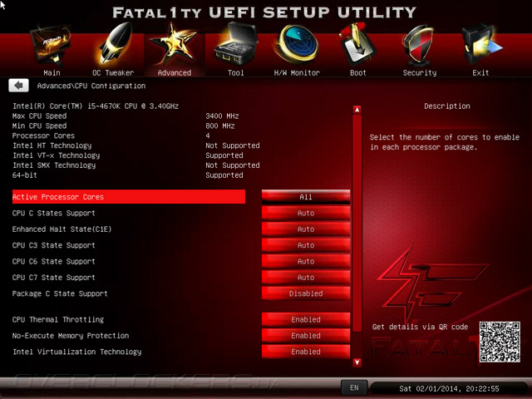The width and height of the screenshot is (532, 399).
Task: Toggle CPU Thermal Throttling Enabled value
Action: point(306,319)
